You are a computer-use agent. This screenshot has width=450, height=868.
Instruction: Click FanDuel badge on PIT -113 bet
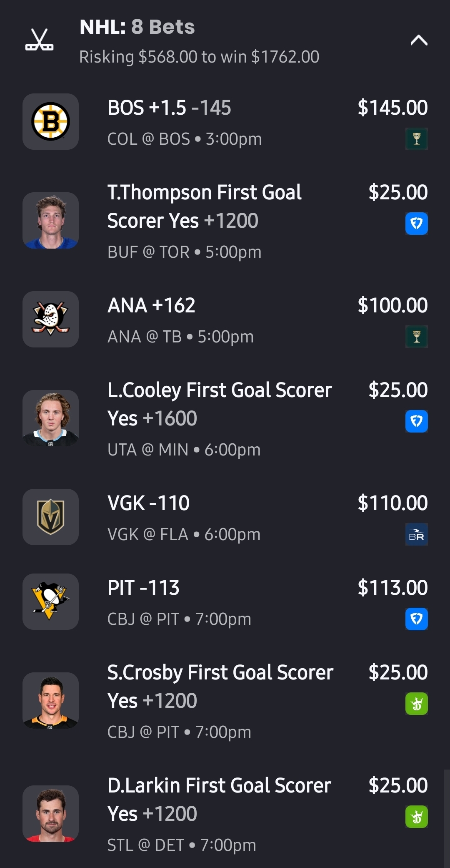click(x=416, y=619)
